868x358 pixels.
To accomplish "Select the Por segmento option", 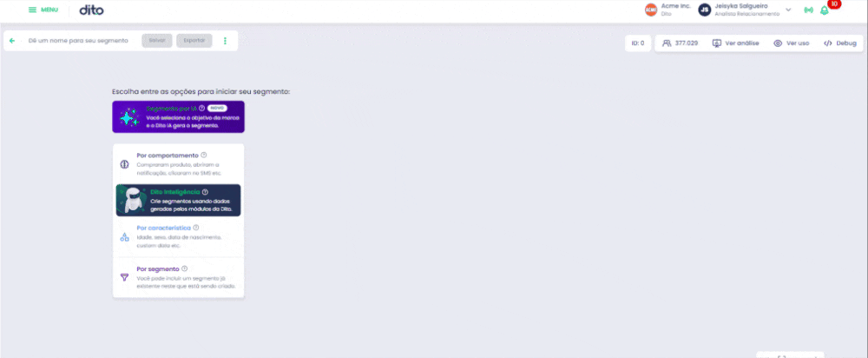I will [178, 278].
